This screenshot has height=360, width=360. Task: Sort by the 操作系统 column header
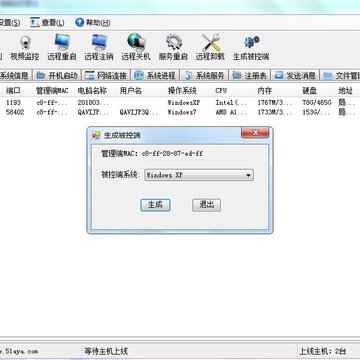[182, 90]
